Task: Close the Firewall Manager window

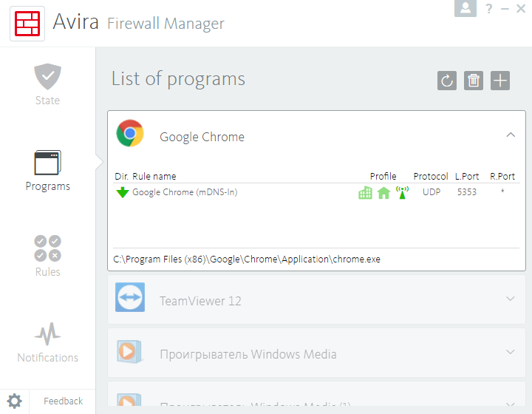Action: click(x=521, y=8)
